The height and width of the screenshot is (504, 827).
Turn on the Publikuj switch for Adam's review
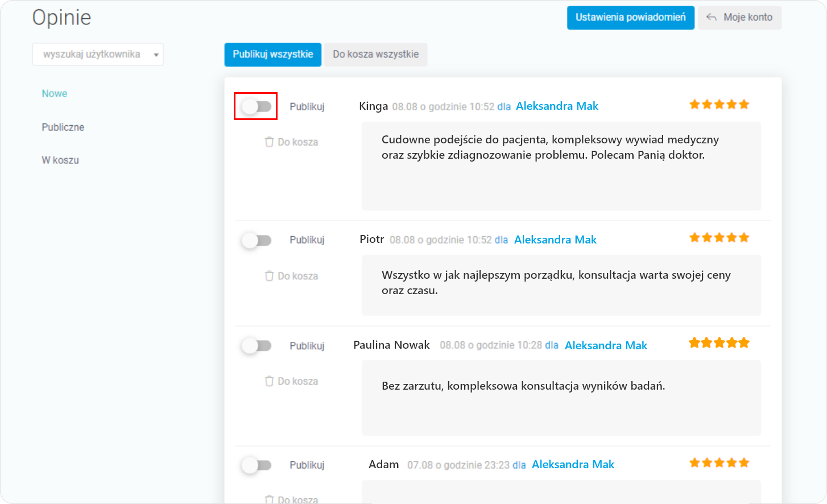pyautogui.click(x=256, y=465)
